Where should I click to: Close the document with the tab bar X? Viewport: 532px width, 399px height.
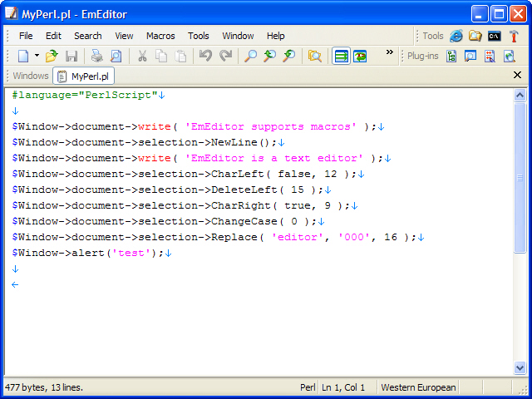517,75
